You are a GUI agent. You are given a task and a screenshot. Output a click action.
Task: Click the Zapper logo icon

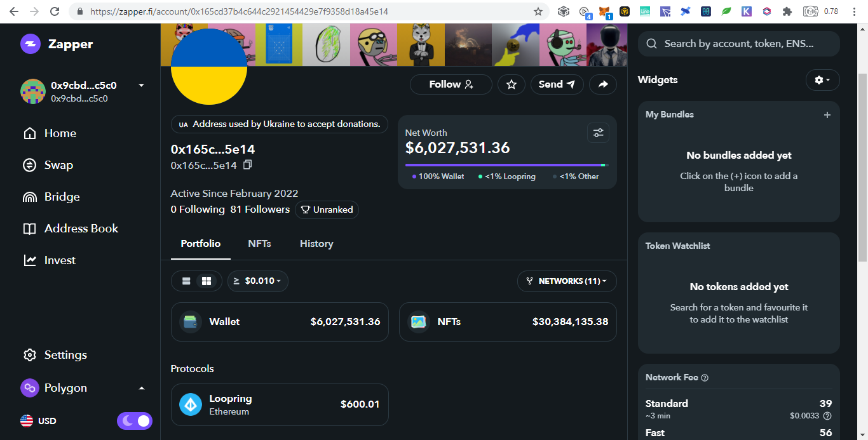(x=30, y=44)
